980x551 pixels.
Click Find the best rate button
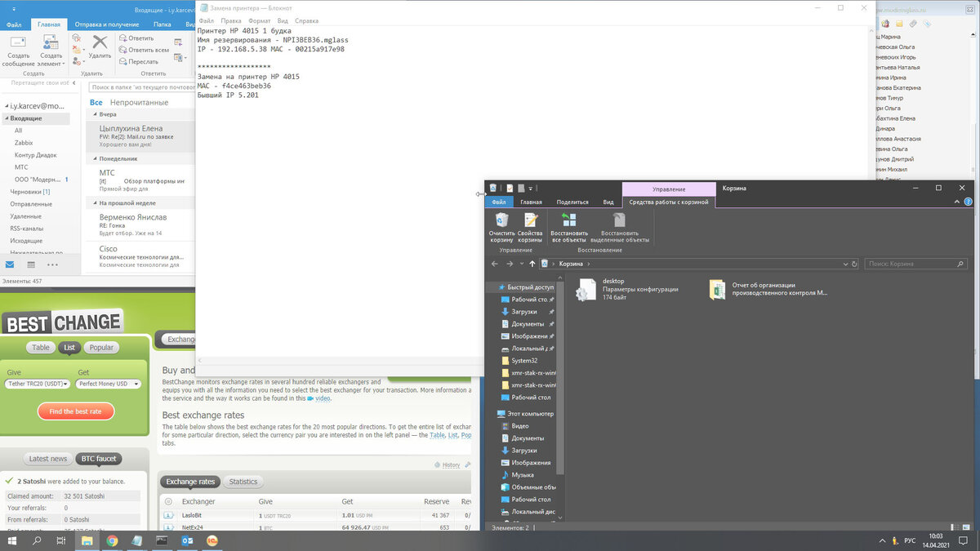76,411
